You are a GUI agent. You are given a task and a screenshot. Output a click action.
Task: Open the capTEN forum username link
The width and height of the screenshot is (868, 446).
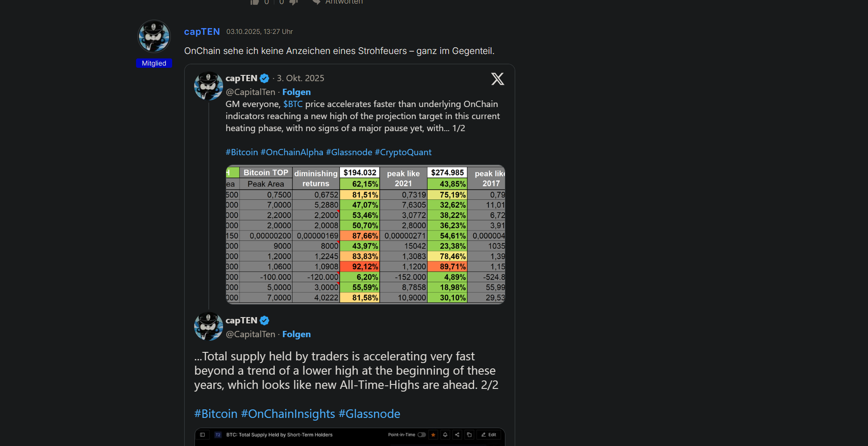click(x=202, y=32)
